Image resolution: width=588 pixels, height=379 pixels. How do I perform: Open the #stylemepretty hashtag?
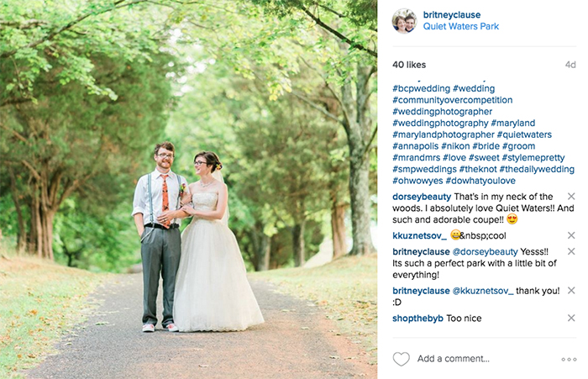(533, 158)
